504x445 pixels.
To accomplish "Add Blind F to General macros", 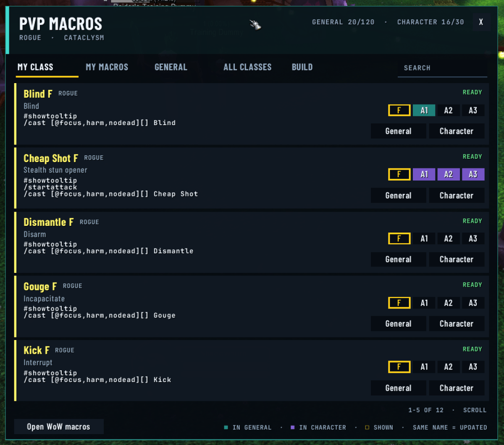I will click(398, 131).
